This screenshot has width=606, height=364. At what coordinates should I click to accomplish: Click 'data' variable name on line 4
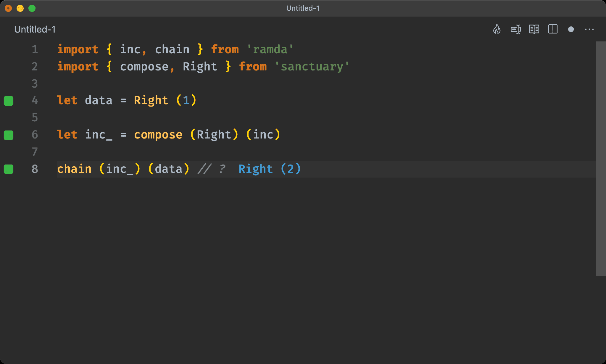click(99, 101)
